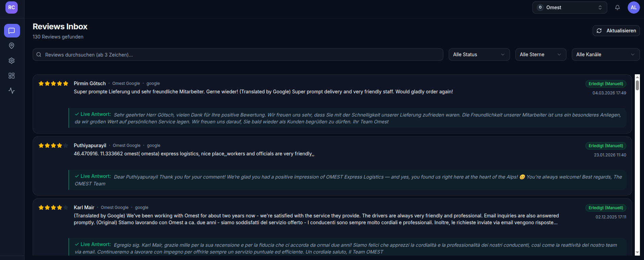Open the Omest organization switcher
This screenshot has height=260, width=644.
point(569,7)
